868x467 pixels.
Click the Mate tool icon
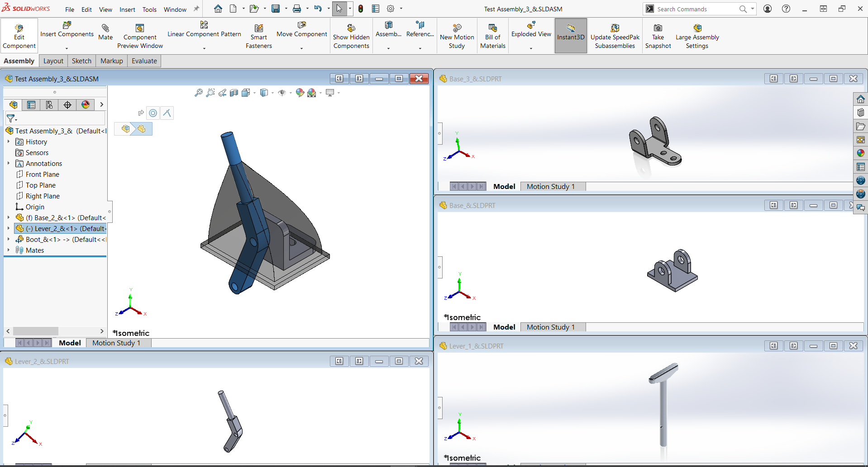coord(105,28)
